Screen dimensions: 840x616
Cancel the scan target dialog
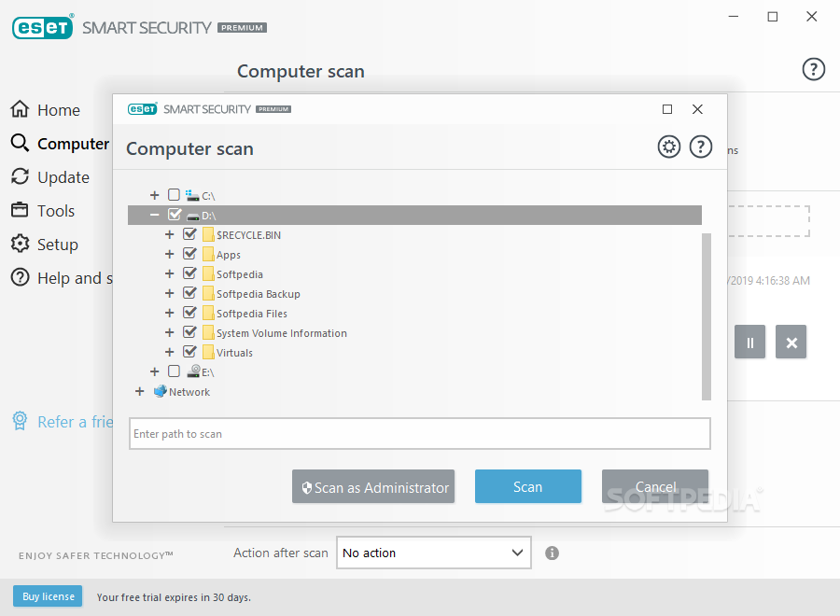654,486
